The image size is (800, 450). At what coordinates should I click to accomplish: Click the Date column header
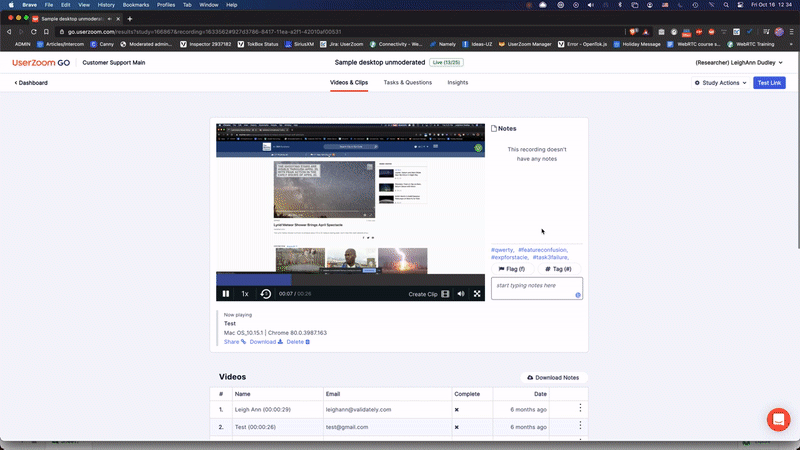[540, 394]
